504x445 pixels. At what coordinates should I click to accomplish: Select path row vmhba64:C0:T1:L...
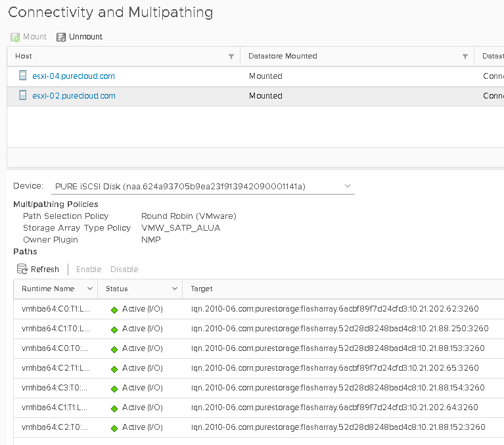point(259,309)
